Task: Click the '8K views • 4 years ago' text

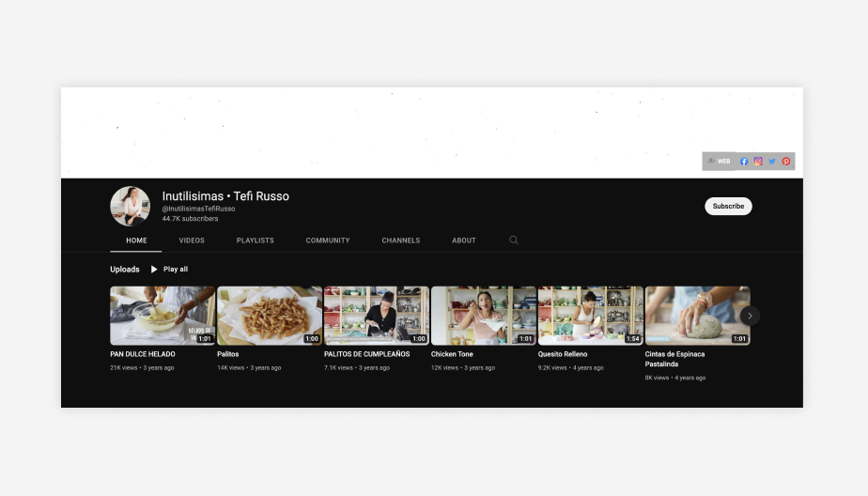Action: pos(675,378)
